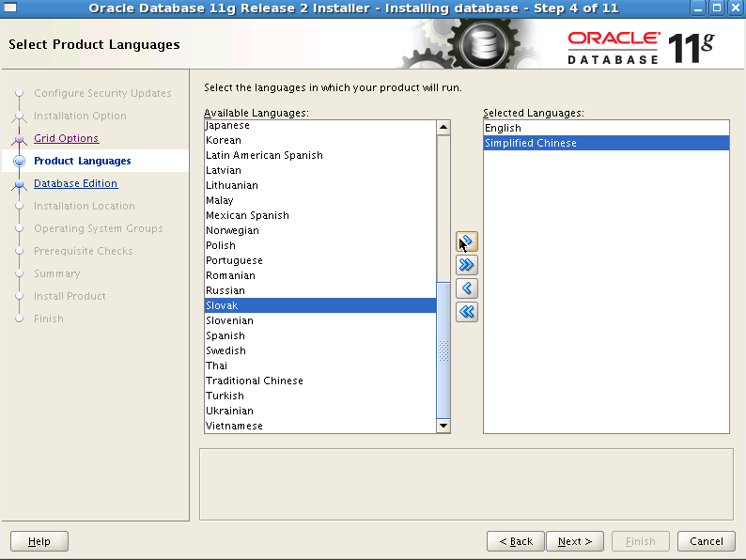
Task: Click the Install Product step
Action: coord(70,296)
